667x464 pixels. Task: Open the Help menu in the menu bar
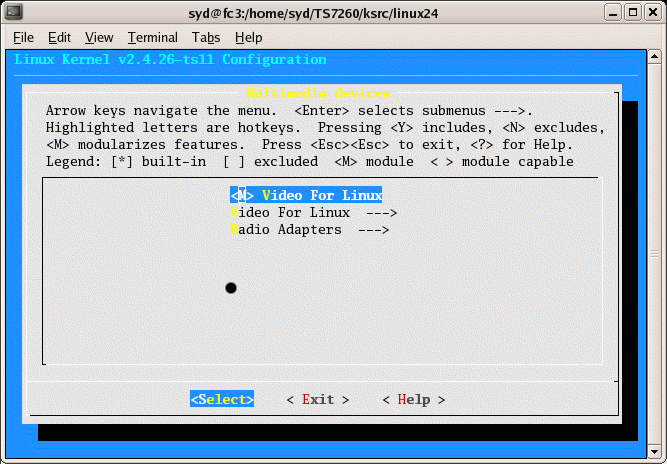point(248,38)
